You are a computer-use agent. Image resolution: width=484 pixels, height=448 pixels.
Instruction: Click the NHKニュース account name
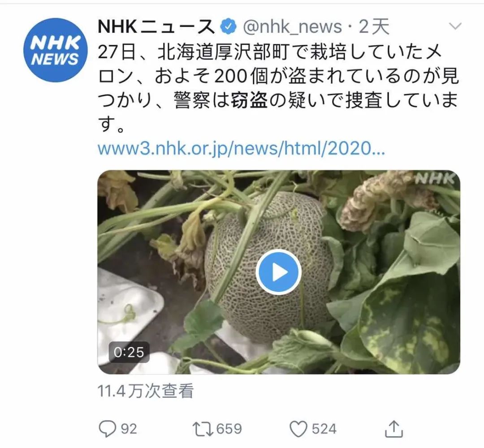coord(156,27)
